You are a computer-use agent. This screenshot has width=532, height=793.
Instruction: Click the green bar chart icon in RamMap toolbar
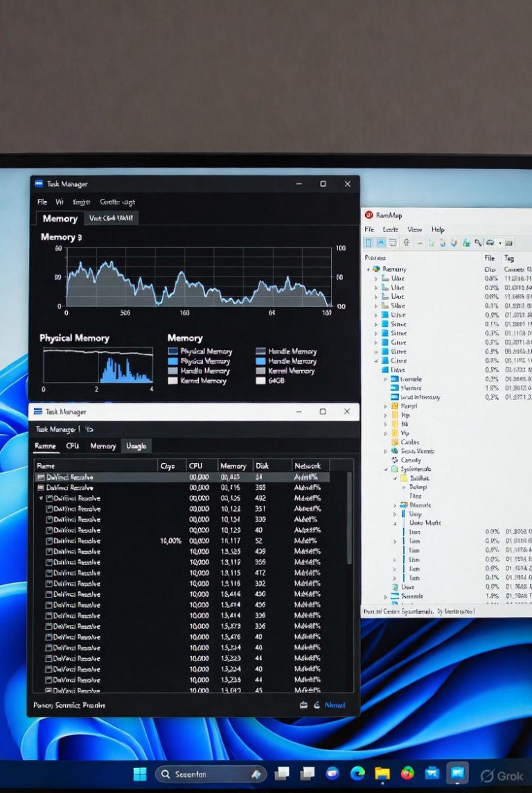[x=465, y=243]
